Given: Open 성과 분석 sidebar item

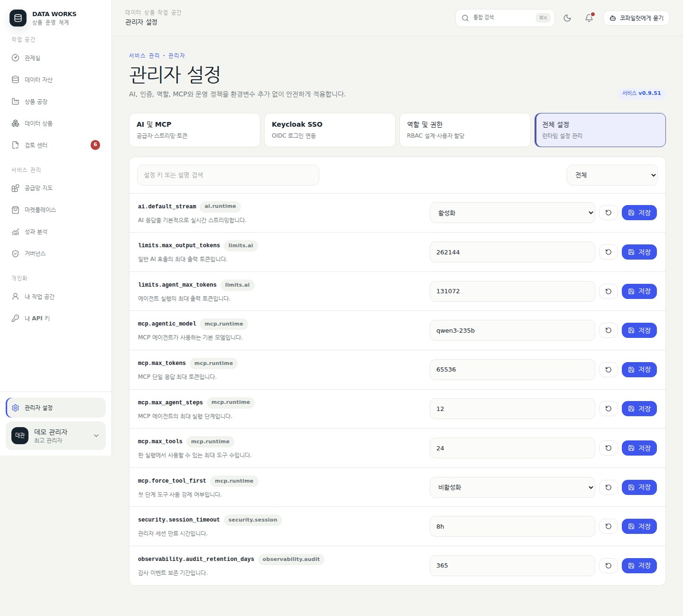Looking at the screenshot, I should (x=55, y=232).
